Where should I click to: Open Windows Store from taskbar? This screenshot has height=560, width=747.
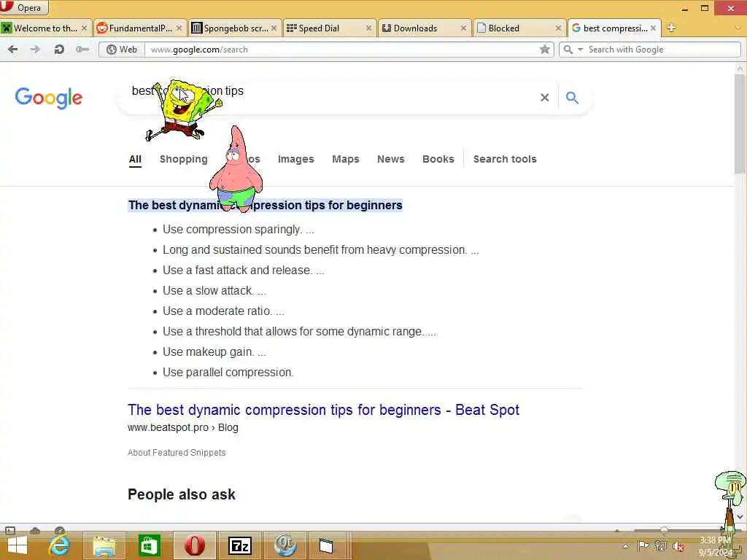click(149, 546)
